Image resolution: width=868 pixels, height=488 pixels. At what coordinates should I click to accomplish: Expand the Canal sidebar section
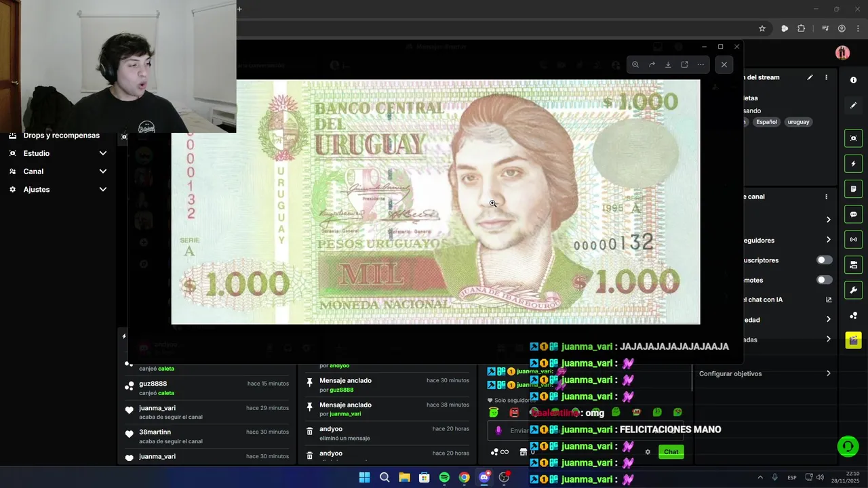tap(58, 171)
